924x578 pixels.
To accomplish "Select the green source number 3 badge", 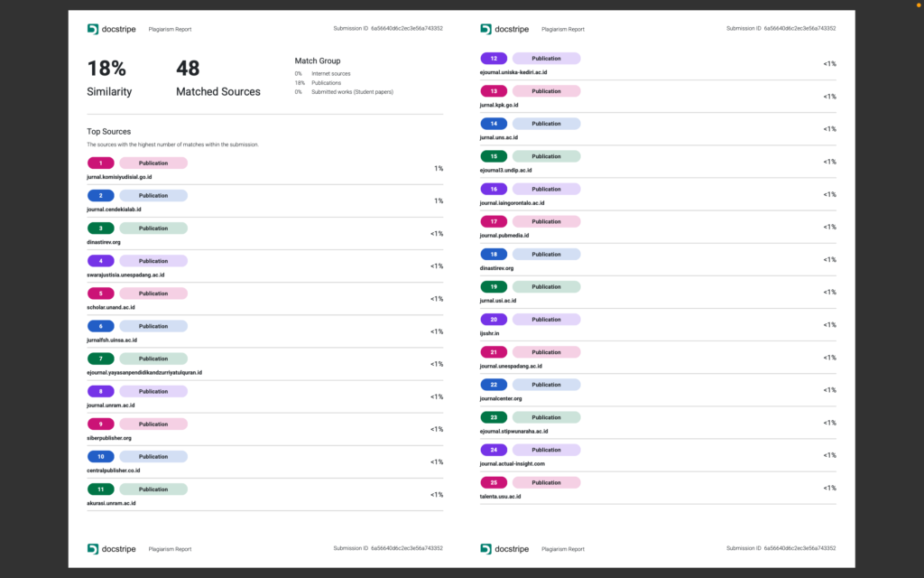I will [x=101, y=228].
